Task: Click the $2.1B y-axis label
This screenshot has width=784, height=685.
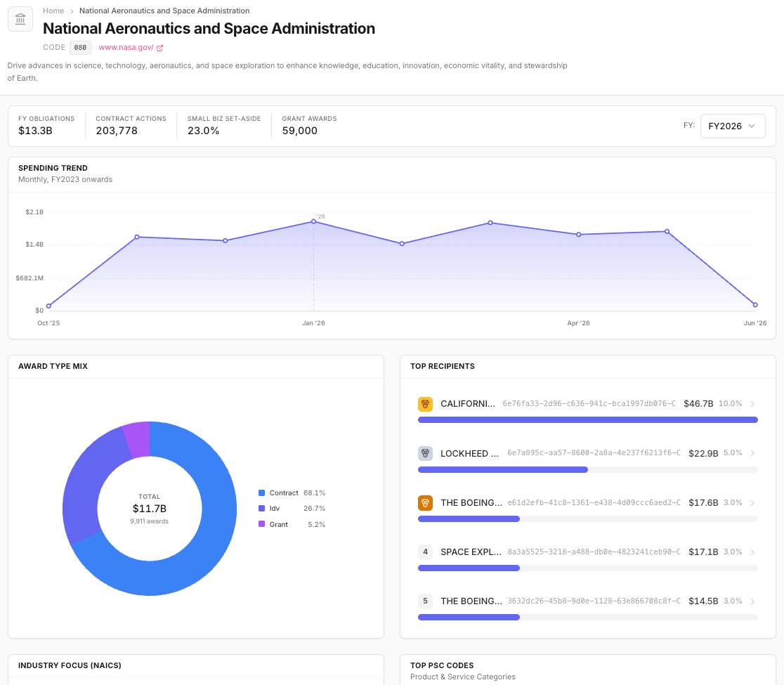Action: pos(34,212)
